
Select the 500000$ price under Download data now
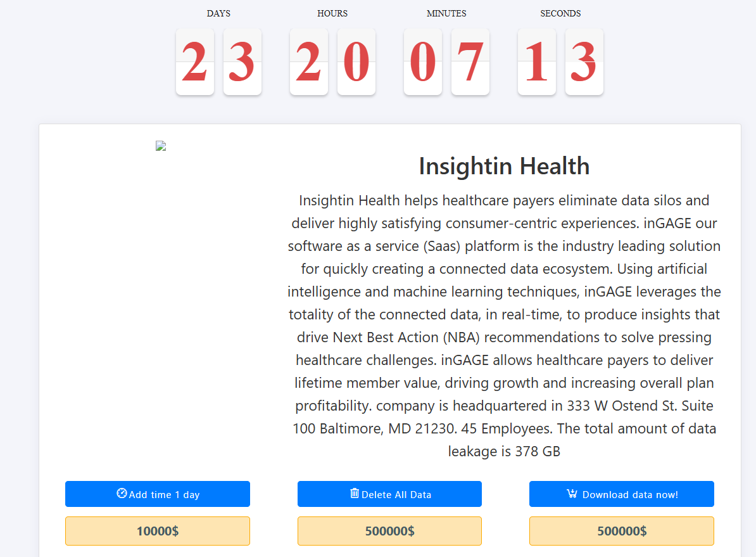coord(621,531)
